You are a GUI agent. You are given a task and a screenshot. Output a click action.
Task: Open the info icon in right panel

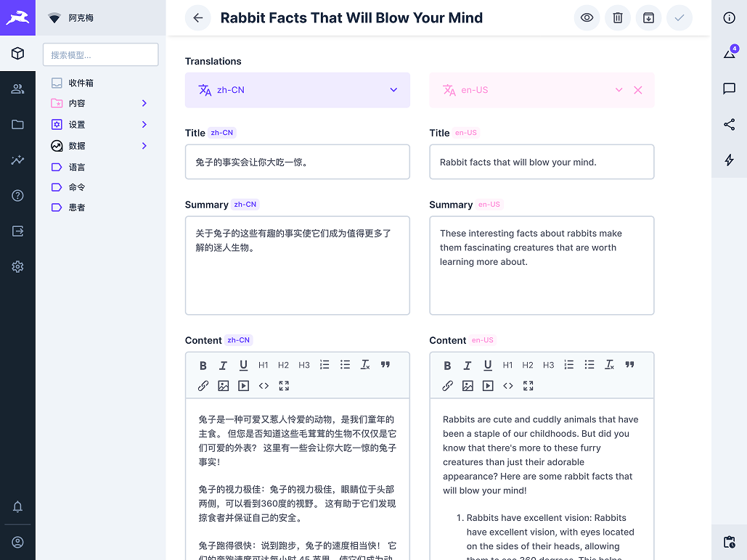[730, 18]
